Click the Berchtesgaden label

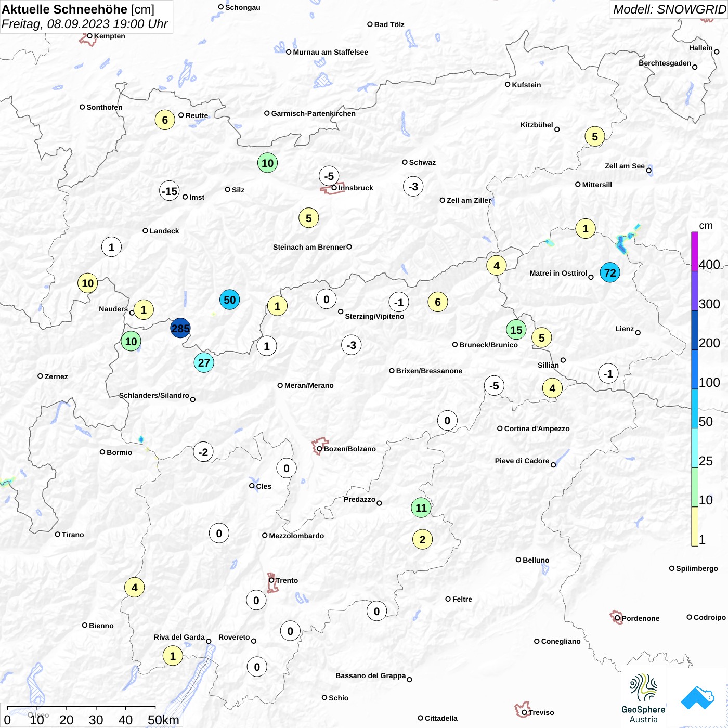pyautogui.click(x=665, y=63)
